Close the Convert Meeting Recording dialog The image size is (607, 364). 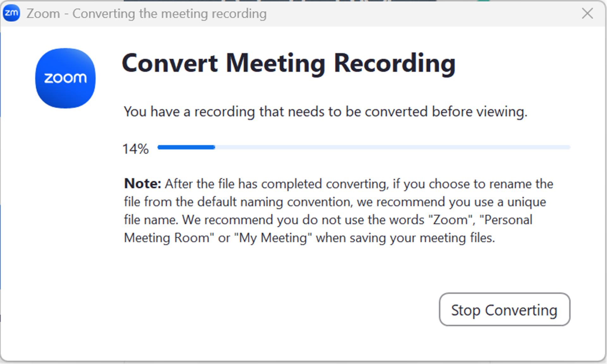pos(587,13)
